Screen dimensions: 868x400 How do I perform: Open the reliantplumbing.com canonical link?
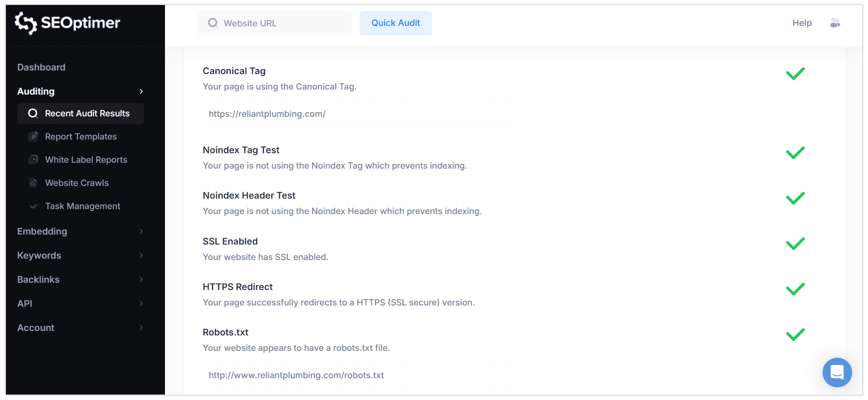point(267,114)
